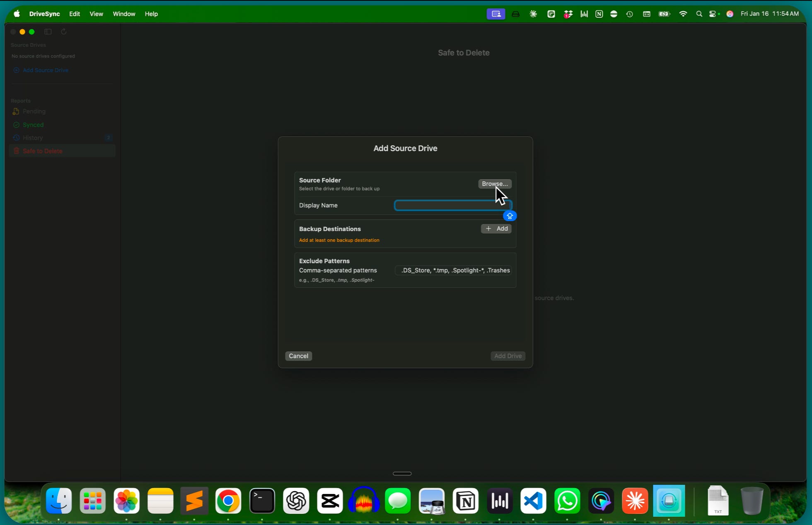This screenshot has height=525, width=812.
Task: Open the Time Machine icon in the menu bar
Action: [x=629, y=14]
